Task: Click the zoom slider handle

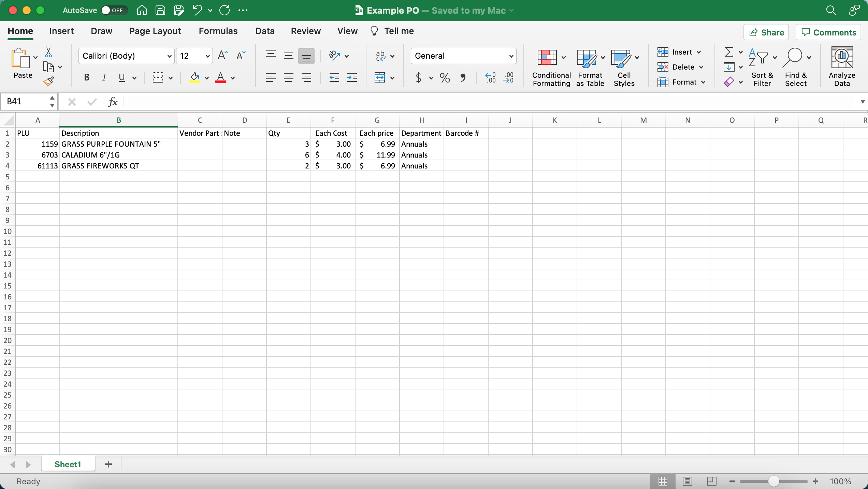Action: [x=774, y=481]
